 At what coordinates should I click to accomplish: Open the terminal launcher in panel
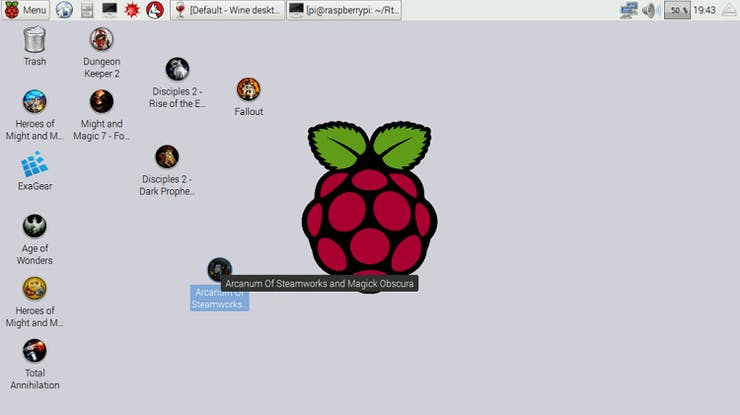pos(110,10)
